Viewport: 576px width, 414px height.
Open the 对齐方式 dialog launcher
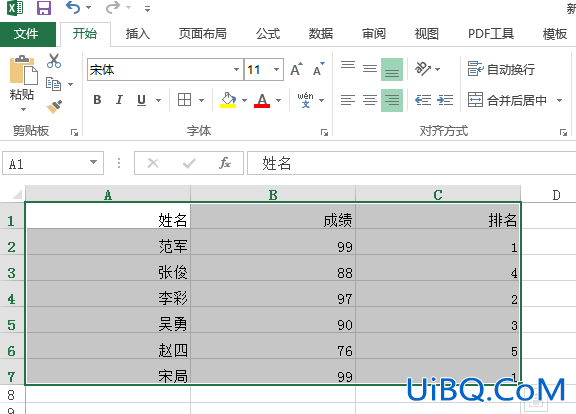(563, 132)
